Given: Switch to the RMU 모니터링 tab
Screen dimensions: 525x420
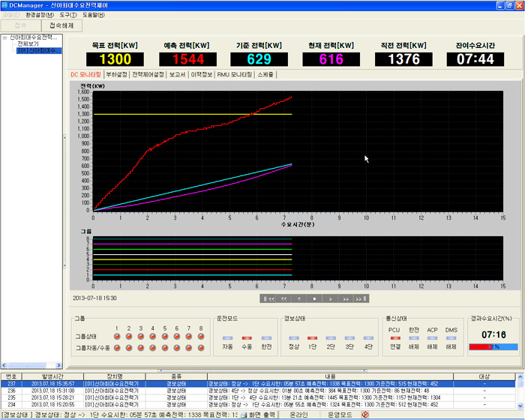Looking at the screenshot, I should click(x=234, y=75).
